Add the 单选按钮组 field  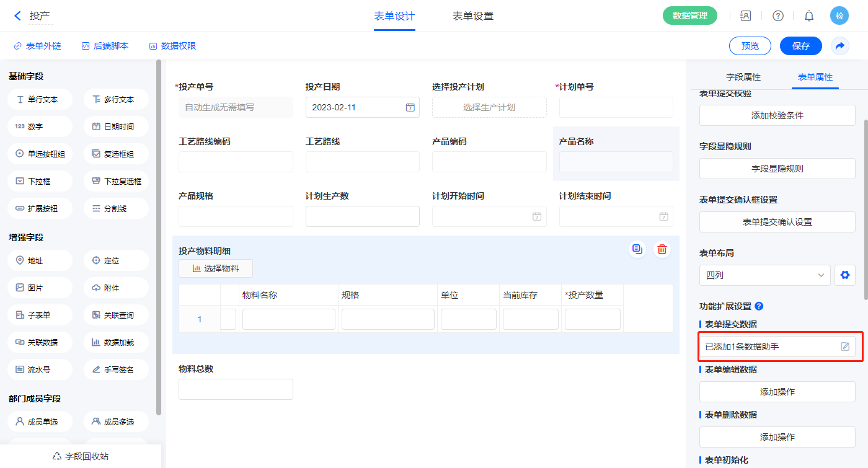40,154
